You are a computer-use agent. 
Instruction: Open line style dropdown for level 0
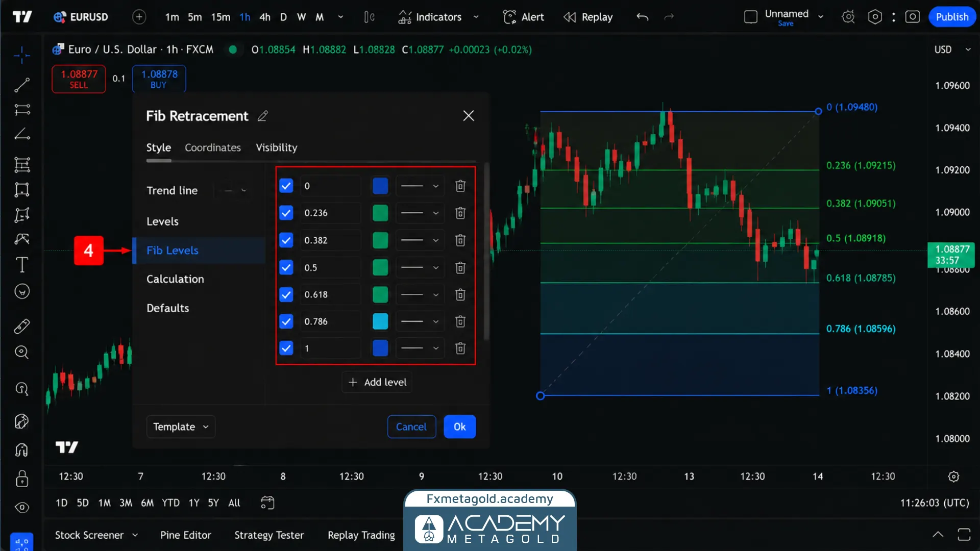click(x=420, y=186)
